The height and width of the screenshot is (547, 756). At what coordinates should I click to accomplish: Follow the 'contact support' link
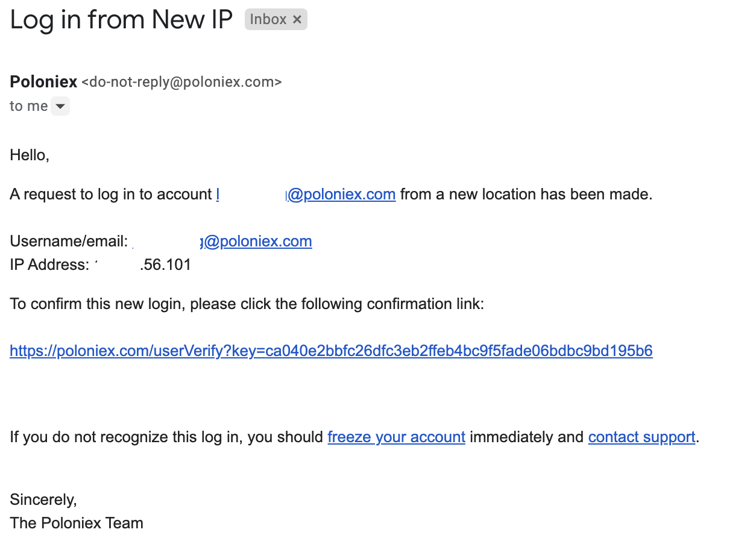pyautogui.click(x=641, y=437)
